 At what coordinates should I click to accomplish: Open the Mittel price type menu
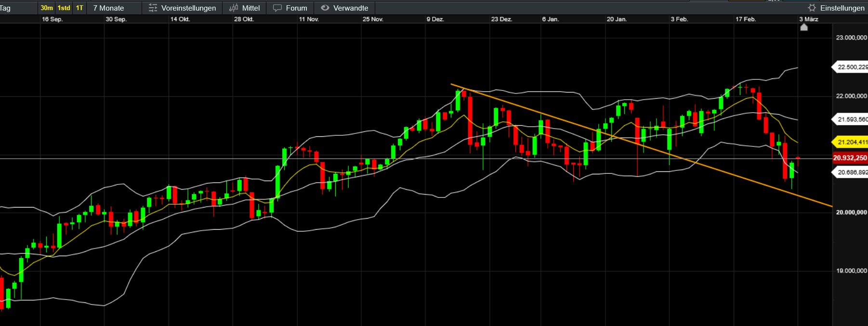[x=244, y=8]
